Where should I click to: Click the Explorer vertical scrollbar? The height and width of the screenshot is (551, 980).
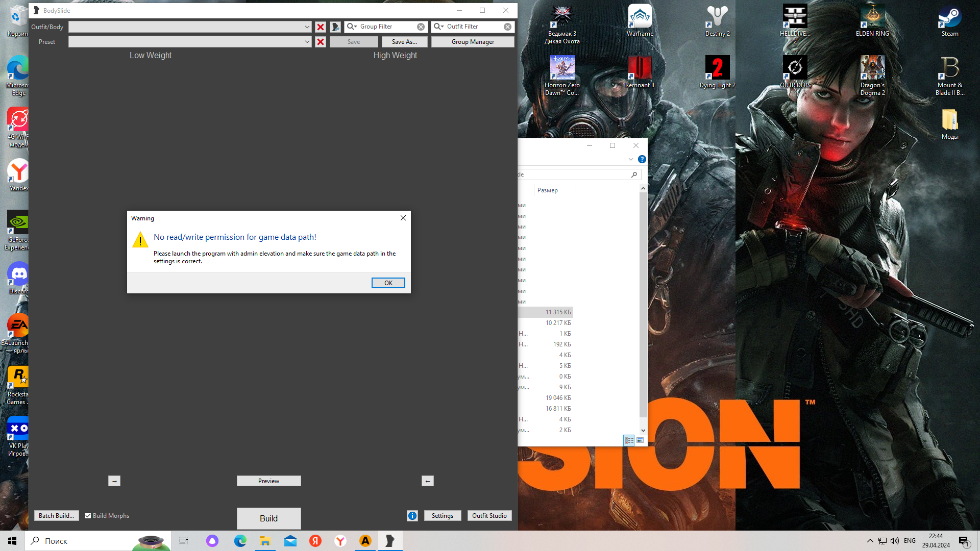coord(643,306)
